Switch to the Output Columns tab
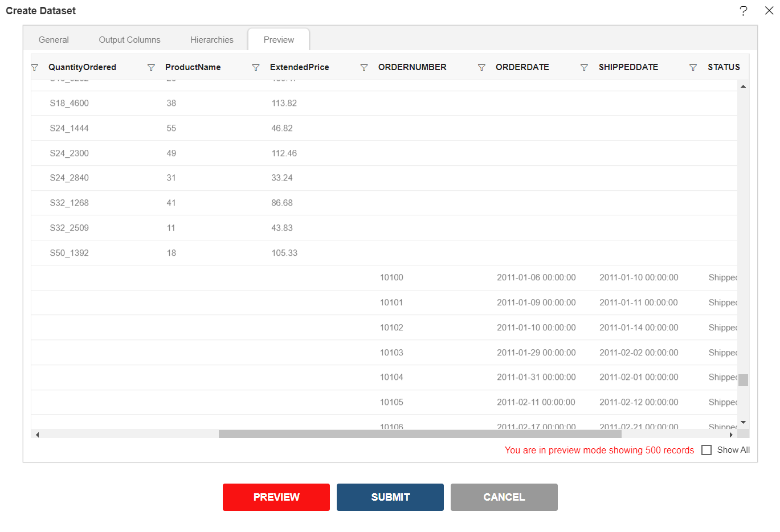 pos(129,40)
